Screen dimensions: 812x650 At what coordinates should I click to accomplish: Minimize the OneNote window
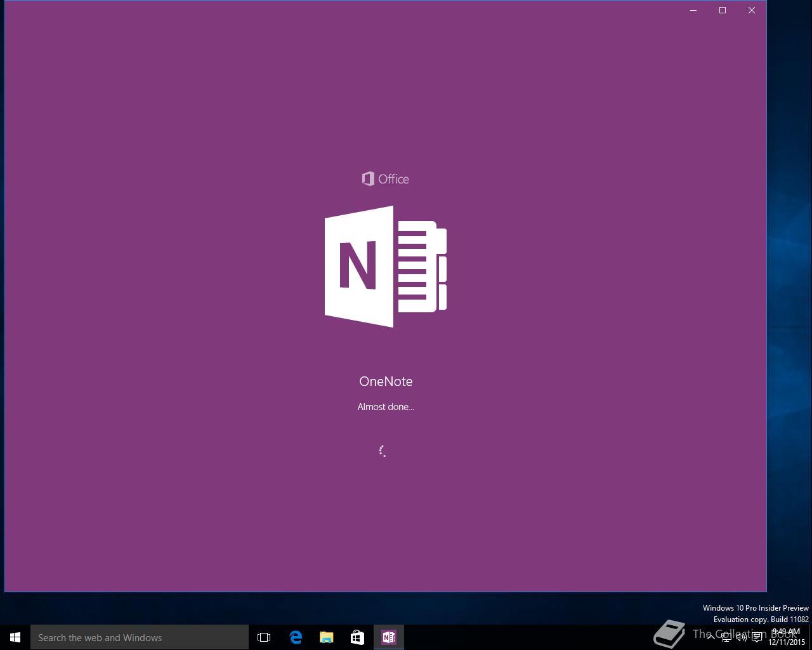pos(693,10)
